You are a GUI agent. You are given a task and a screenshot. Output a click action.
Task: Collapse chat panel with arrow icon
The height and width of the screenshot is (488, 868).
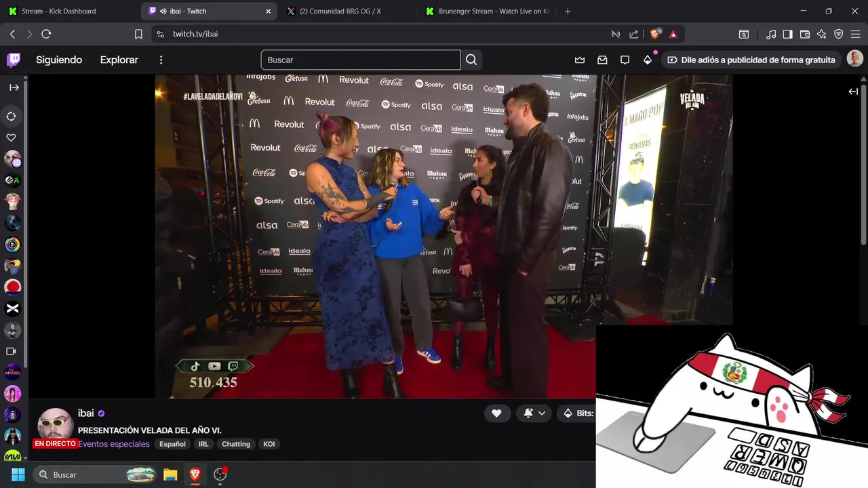(853, 91)
